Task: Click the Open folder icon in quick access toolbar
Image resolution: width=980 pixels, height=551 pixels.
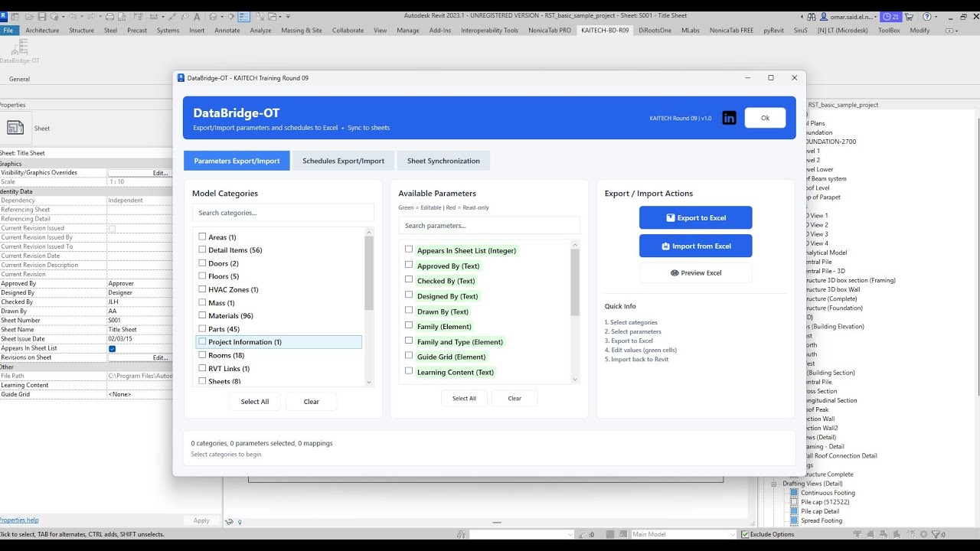Action: 29,16
